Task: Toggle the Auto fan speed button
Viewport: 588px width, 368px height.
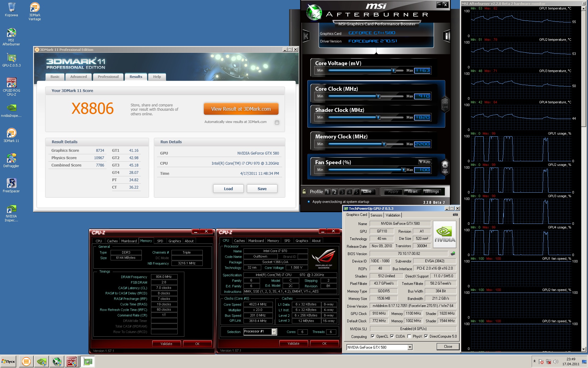Action: coord(425,162)
